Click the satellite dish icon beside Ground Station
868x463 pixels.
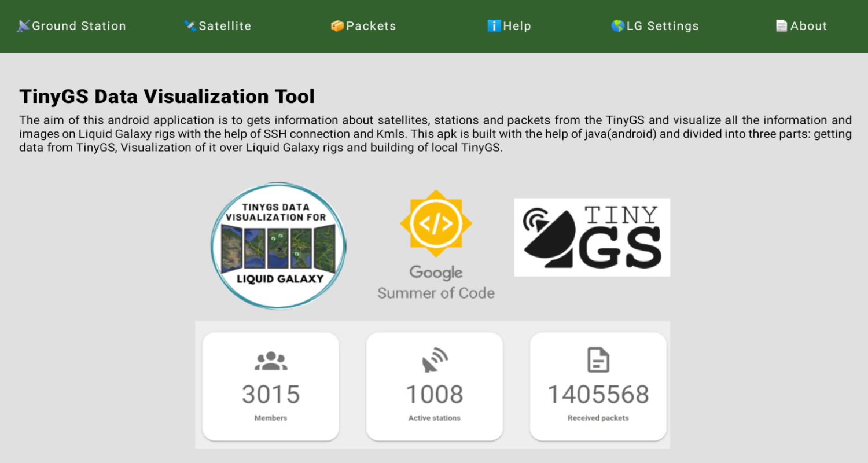coord(24,26)
